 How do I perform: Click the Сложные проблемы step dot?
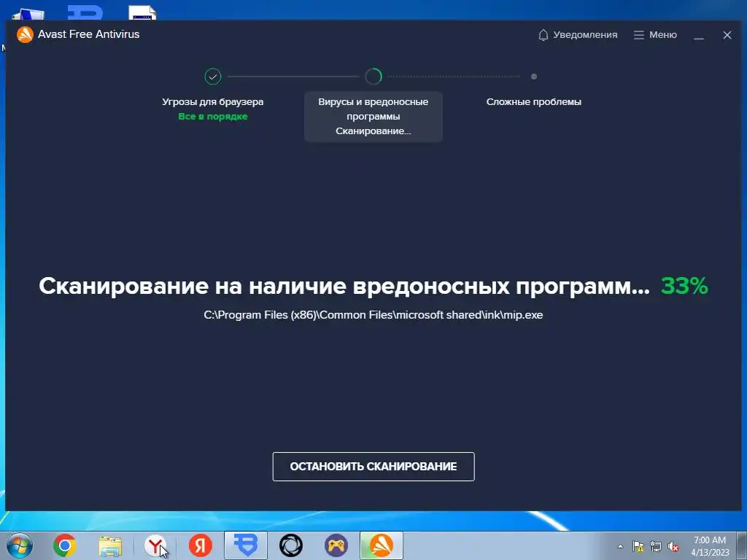[x=534, y=76]
